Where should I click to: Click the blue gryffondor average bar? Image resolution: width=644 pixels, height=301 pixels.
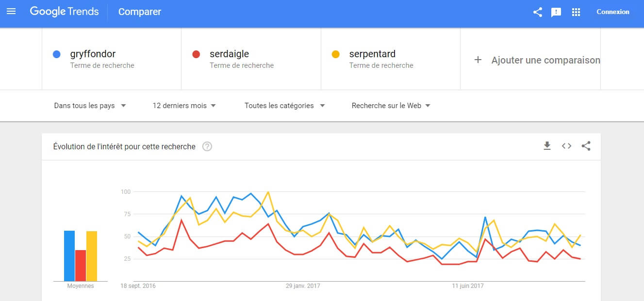click(69, 256)
